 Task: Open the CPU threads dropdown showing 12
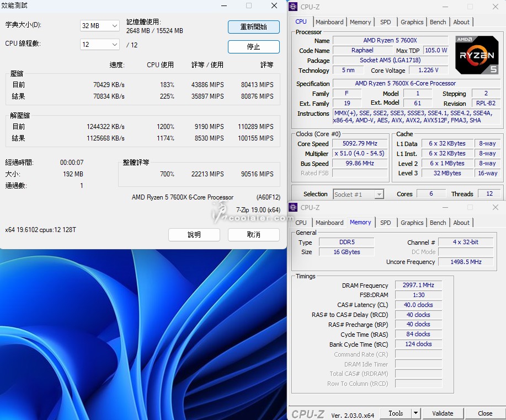click(x=100, y=45)
